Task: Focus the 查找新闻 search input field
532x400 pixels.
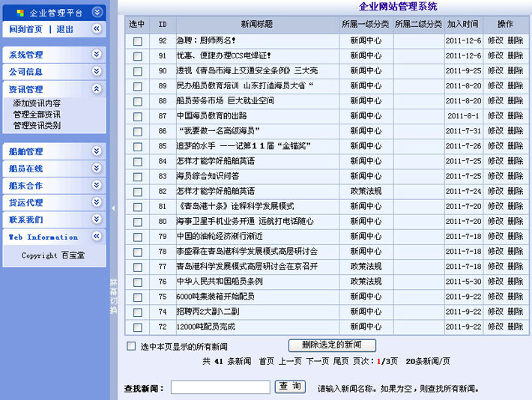Action: [x=220, y=387]
